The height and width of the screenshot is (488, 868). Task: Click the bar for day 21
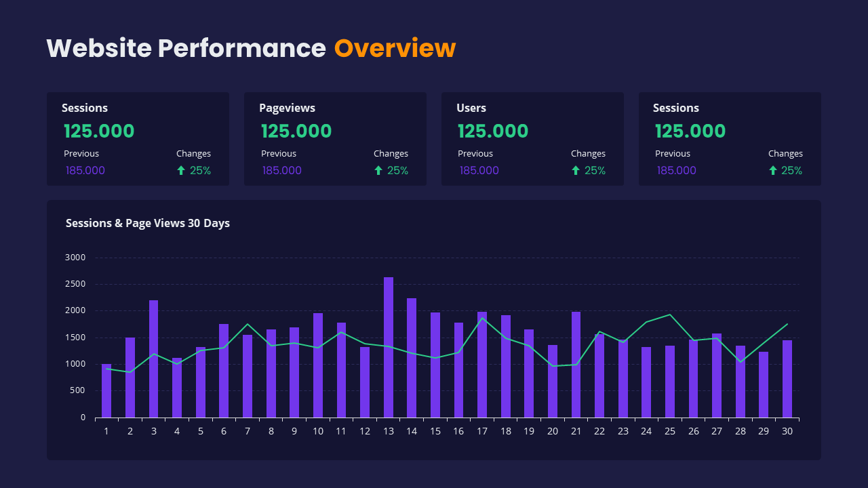(576, 359)
